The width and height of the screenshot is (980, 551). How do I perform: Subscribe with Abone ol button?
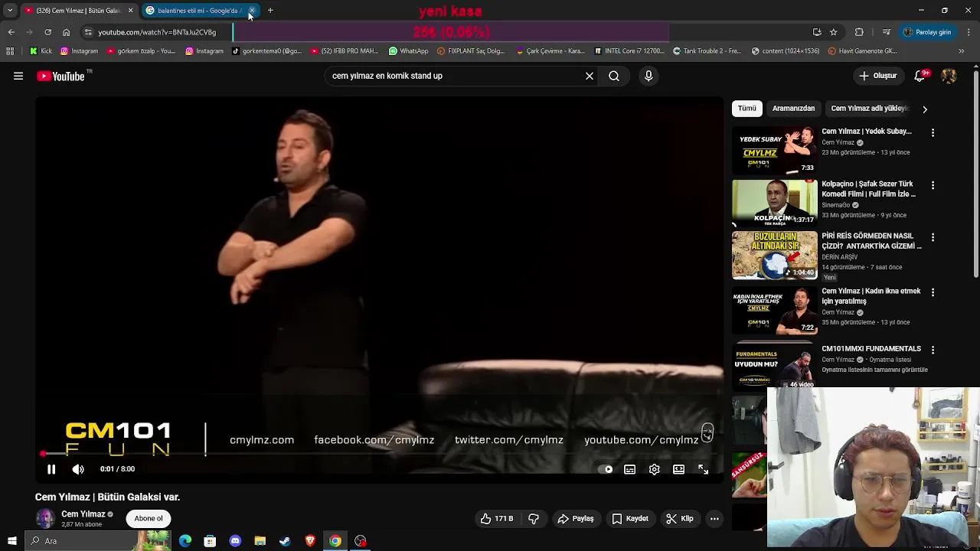(149, 519)
